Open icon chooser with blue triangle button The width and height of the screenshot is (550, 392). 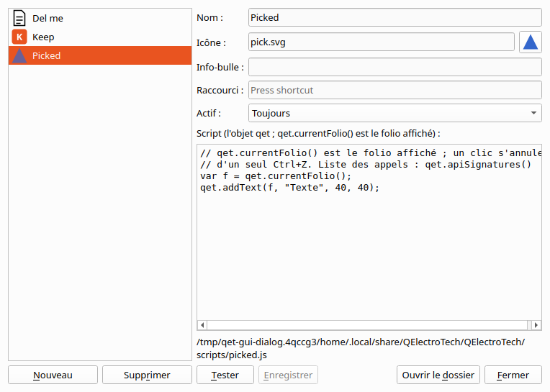(x=531, y=42)
